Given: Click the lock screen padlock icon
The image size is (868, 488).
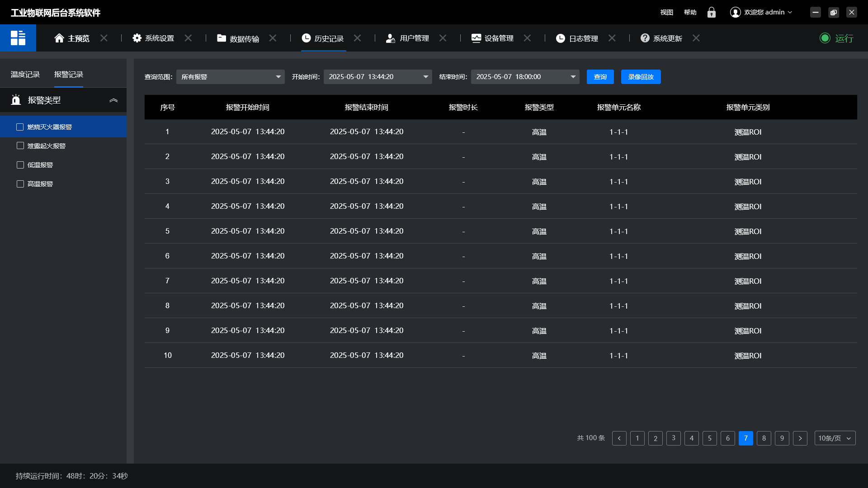Looking at the screenshot, I should (x=712, y=12).
